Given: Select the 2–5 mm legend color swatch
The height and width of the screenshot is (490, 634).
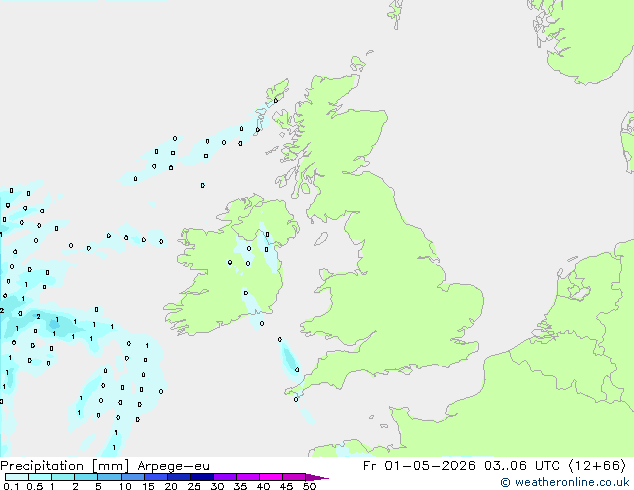Looking at the screenshot, I should (x=86, y=477).
